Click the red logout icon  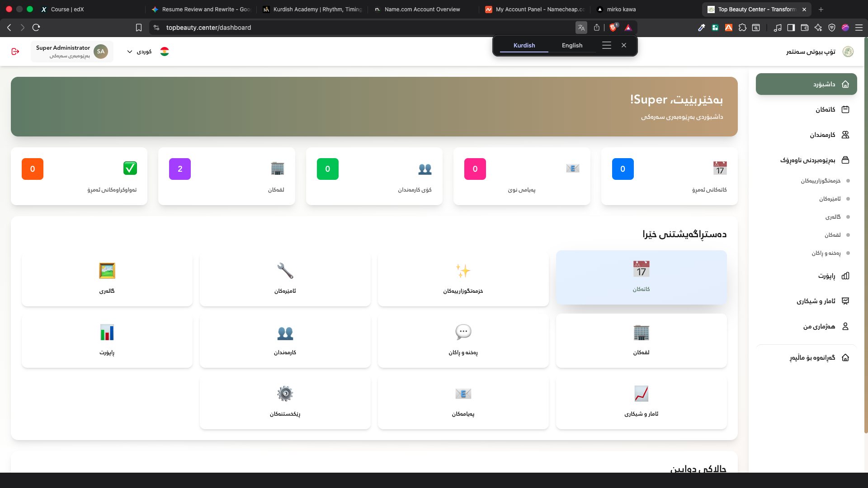(15, 52)
